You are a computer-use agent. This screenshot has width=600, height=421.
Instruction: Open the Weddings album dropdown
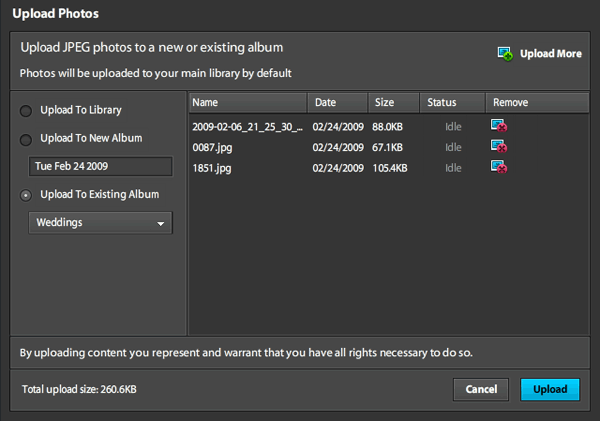pos(100,223)
